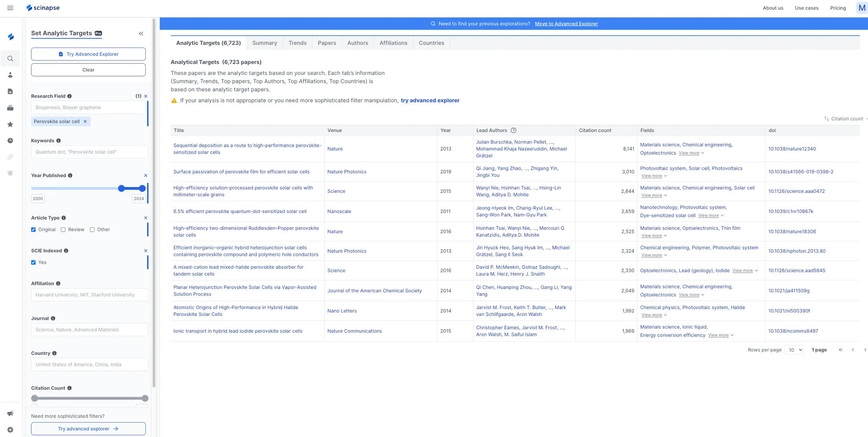Open the Use cases page
This screenshot has height=437, width=868.
point(807,8)
